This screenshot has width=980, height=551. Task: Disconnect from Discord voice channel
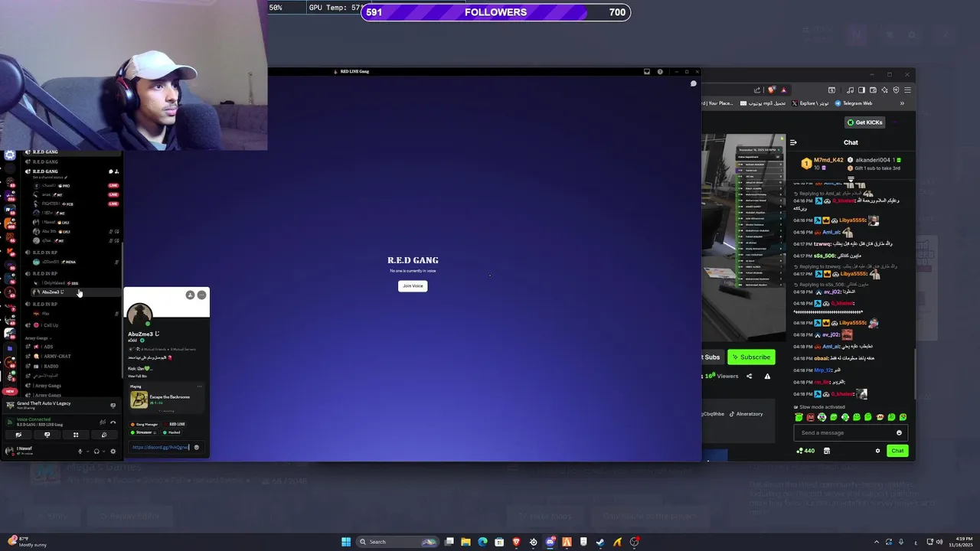click(113, 422)
